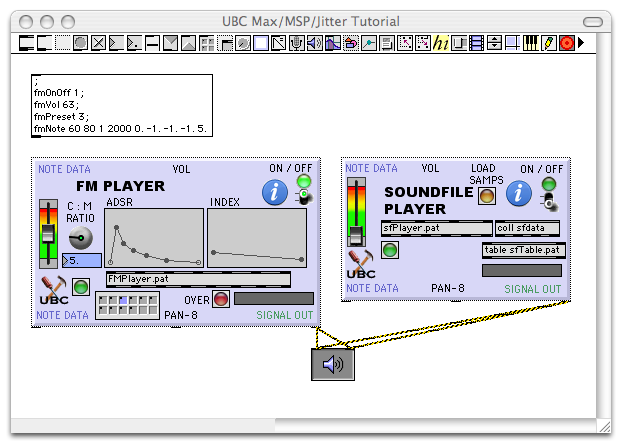621x443 pixels.
Task: Select the grid matrix control tool
Action: point(206,43)
